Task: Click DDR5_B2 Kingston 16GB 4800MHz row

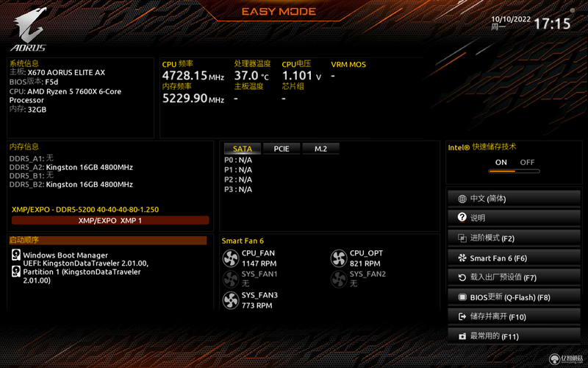Action: [x=71, y=185]
